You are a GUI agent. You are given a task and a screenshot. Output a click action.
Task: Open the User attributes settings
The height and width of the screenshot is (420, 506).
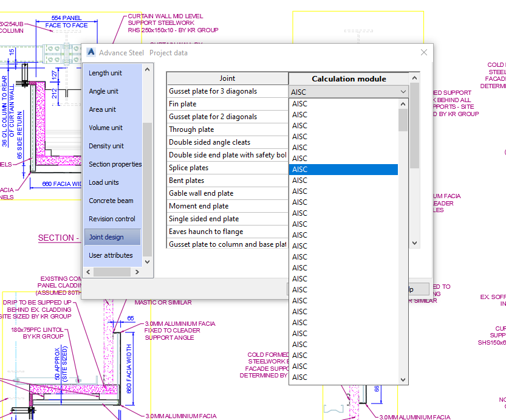click(x=112, y=255)
